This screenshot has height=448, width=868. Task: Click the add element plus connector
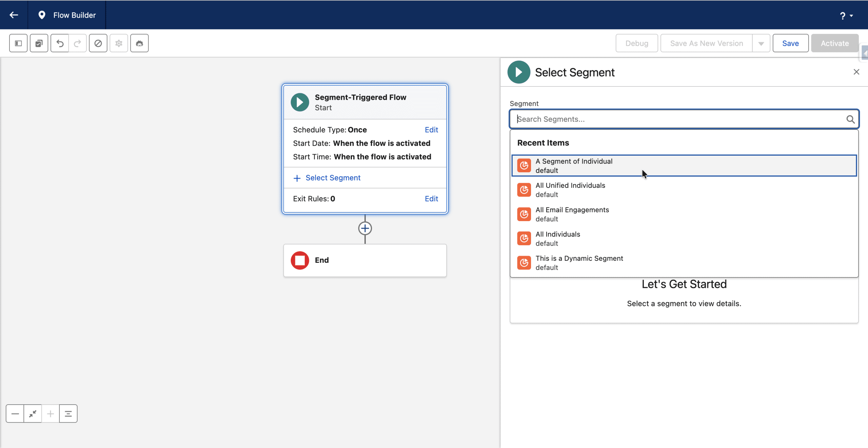(365, 228)
